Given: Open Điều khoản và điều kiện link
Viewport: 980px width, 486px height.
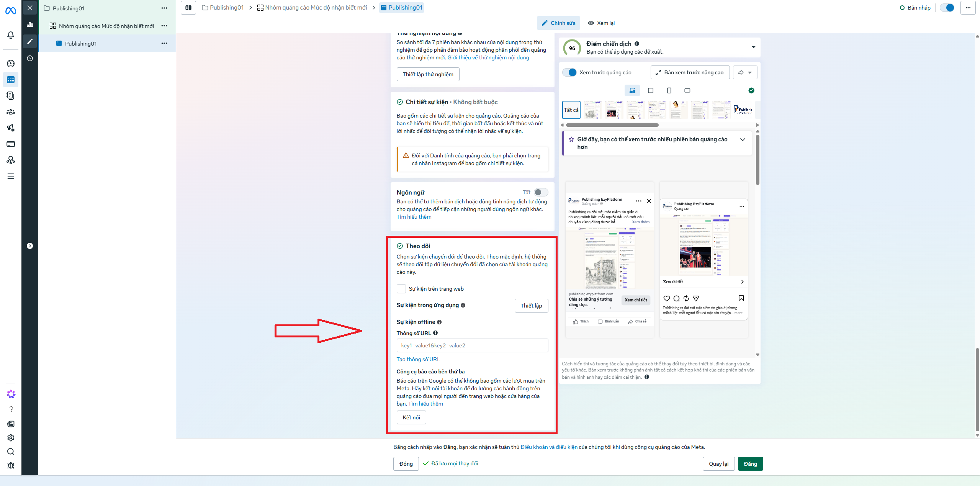Looking at the screenshot, I should coord(549,447).
